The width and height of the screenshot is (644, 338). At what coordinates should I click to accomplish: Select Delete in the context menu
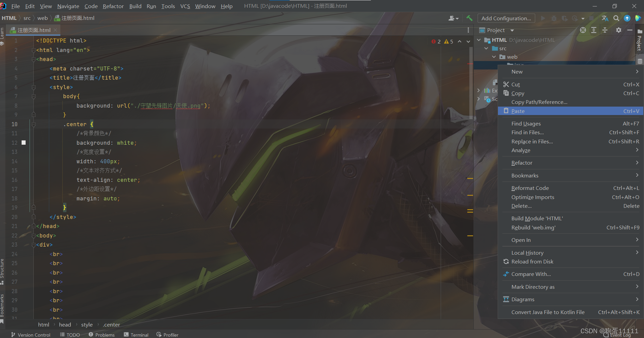pos(570,206)
